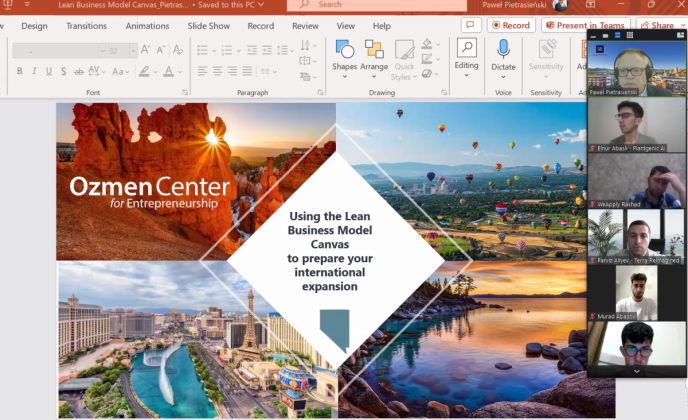This screenshot has height=420, width=688.
Task: Decrease list indent level
Action: pyautogui.click(x=252, y=50)
